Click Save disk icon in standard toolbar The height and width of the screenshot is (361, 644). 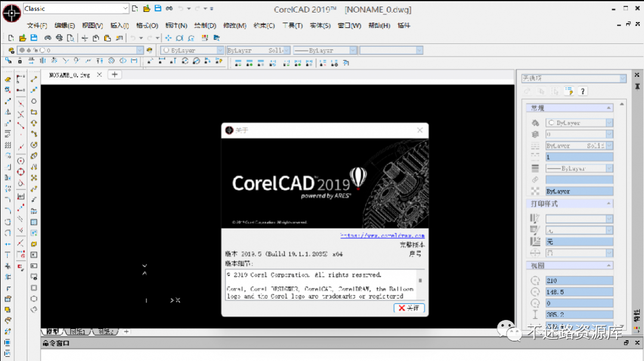pyautogui.click(x=34, y=38)
